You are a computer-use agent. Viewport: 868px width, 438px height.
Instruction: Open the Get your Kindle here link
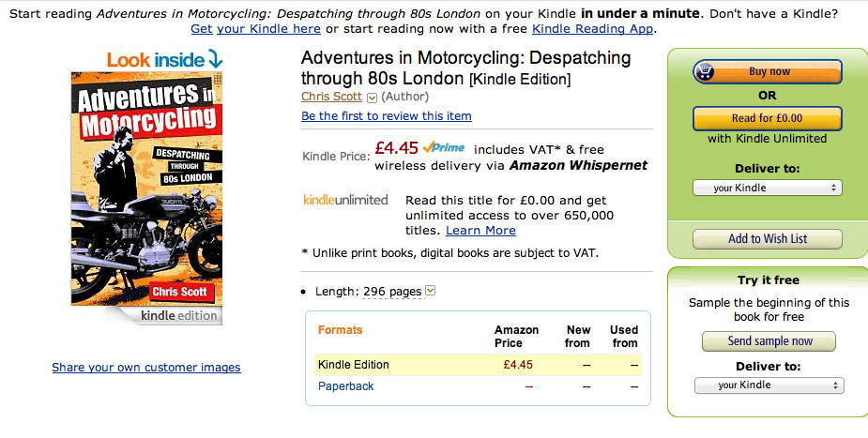click(255, 29)
